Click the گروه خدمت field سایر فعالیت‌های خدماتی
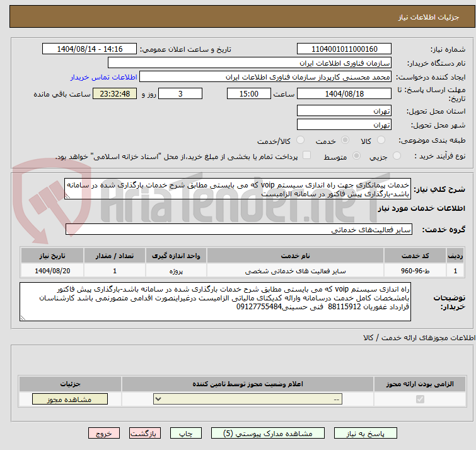Screen dimensions: 476x450 238,229
